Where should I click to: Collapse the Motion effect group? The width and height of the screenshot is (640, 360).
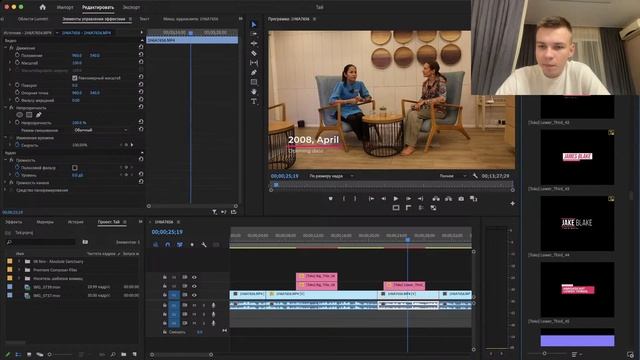pos(6,48)
